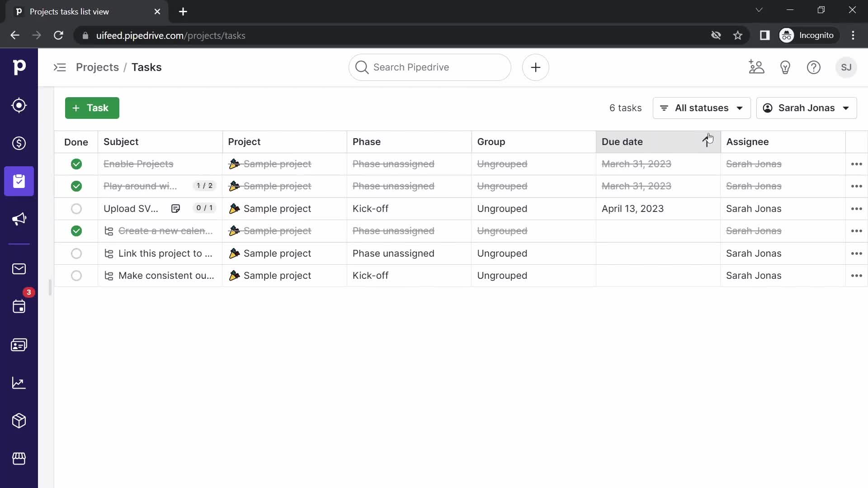
Task: Toggle done status for Link this project to... task
Action: pos(75,253)
